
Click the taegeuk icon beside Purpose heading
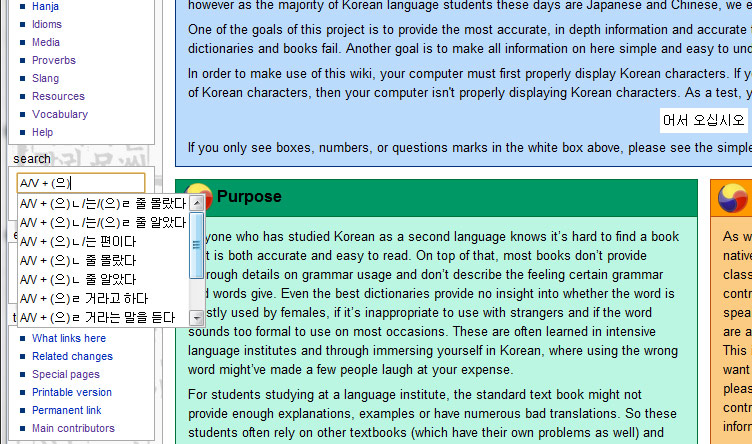pos(198,197)
